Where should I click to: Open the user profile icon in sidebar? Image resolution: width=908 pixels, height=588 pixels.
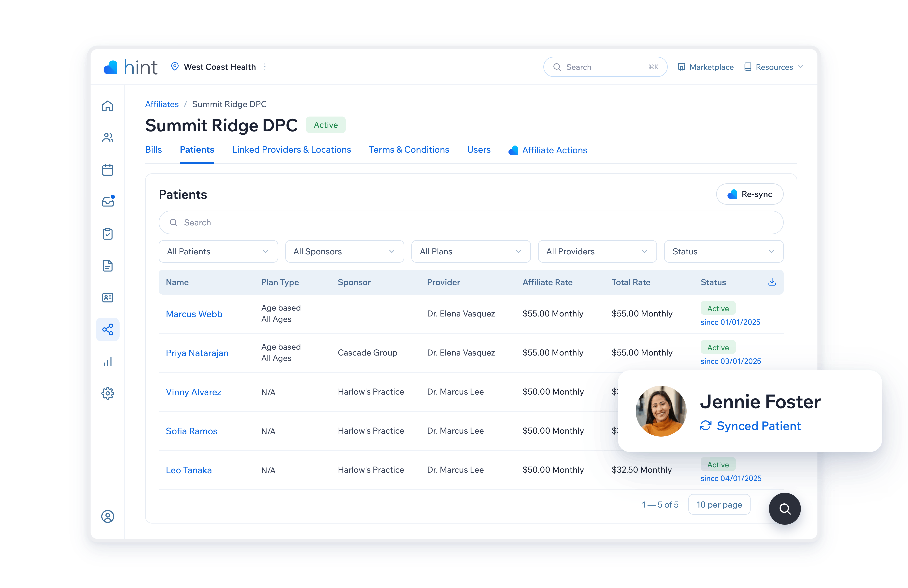coord(108,516)
